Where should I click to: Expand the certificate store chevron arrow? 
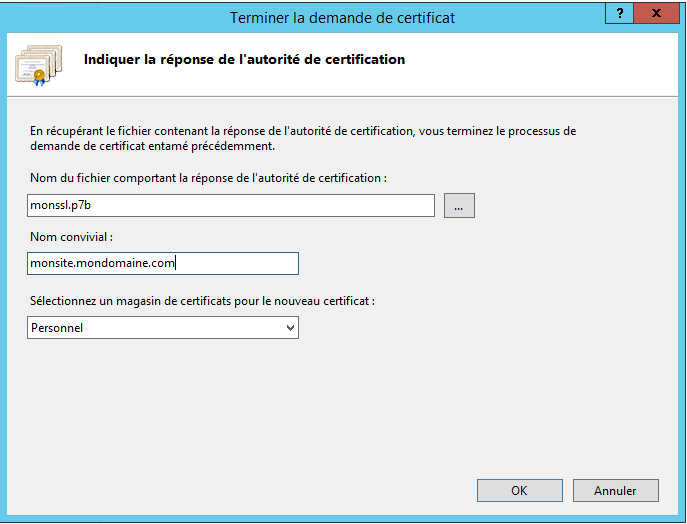click(290, 328)
